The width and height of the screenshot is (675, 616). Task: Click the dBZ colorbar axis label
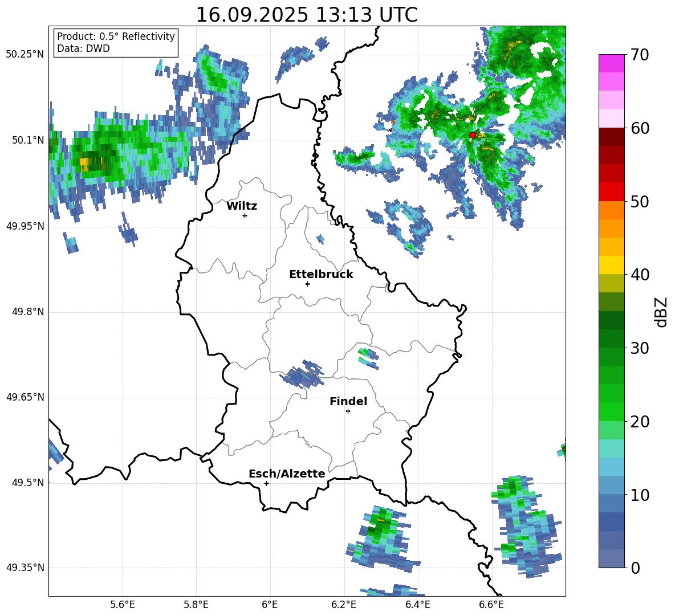coord(661,312)
